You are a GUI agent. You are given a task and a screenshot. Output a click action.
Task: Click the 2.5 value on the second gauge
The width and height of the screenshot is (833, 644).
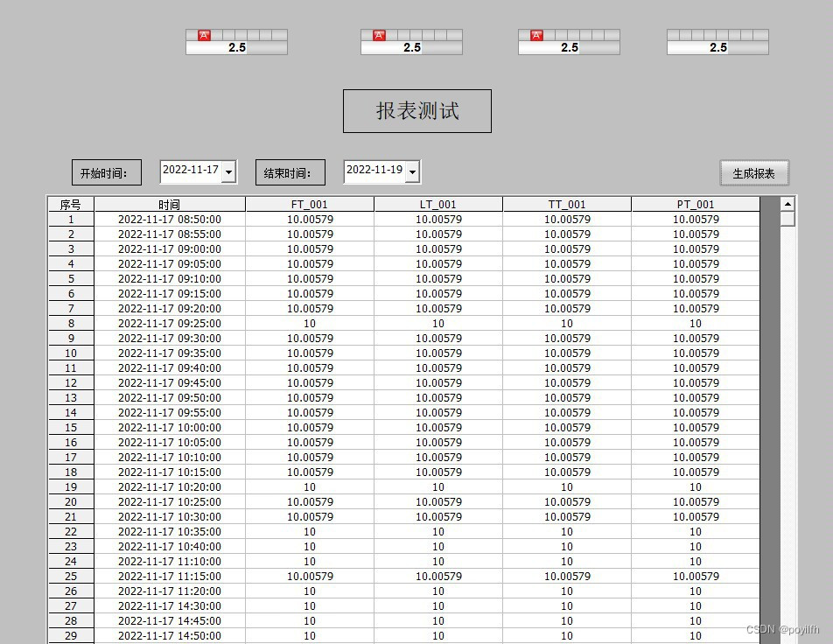412,47
